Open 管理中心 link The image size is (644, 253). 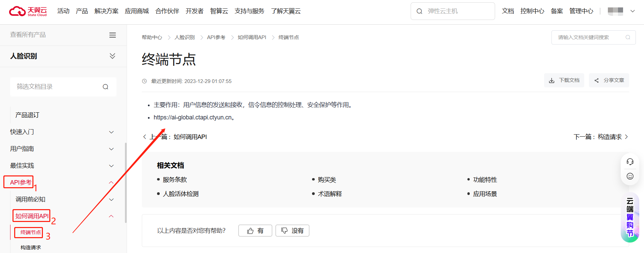581,11
